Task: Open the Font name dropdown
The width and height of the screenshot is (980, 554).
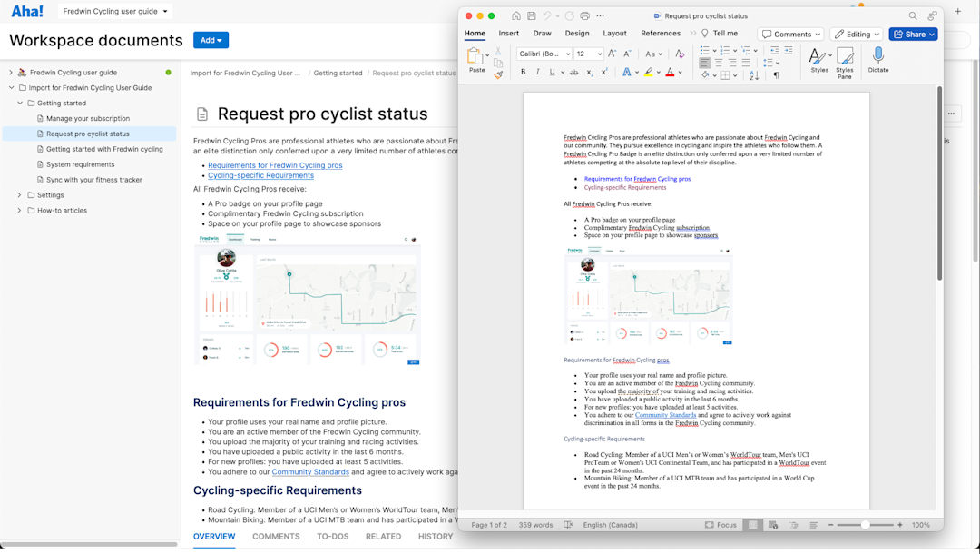Action: click(x=543, y=54)
